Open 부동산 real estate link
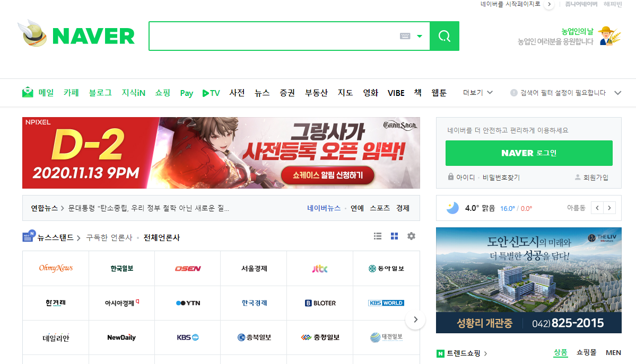The width and height of the screenshot is (636, 364). pos(316,93)
